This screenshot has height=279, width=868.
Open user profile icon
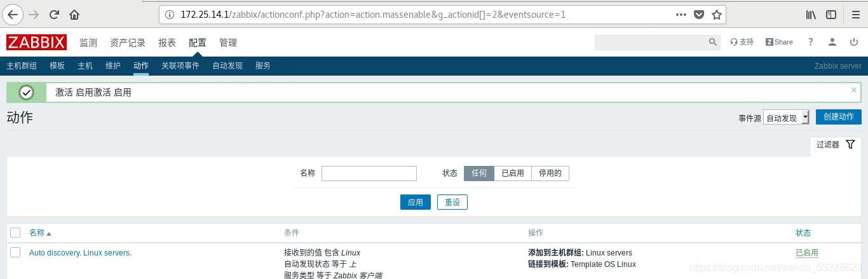pyautogui.click(x=832, y=42)
